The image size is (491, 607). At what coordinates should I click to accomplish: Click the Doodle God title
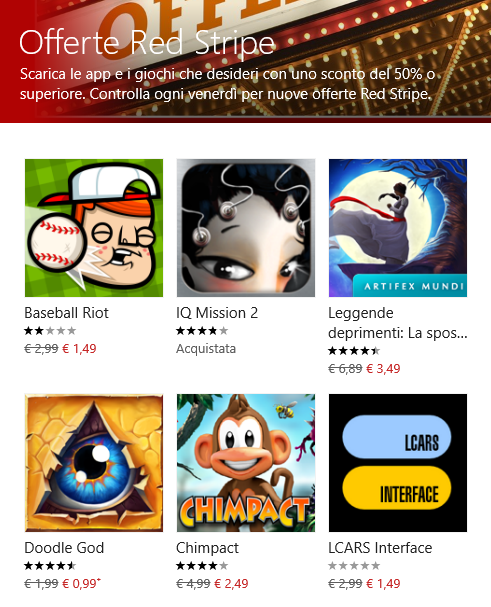coord(64,548)
